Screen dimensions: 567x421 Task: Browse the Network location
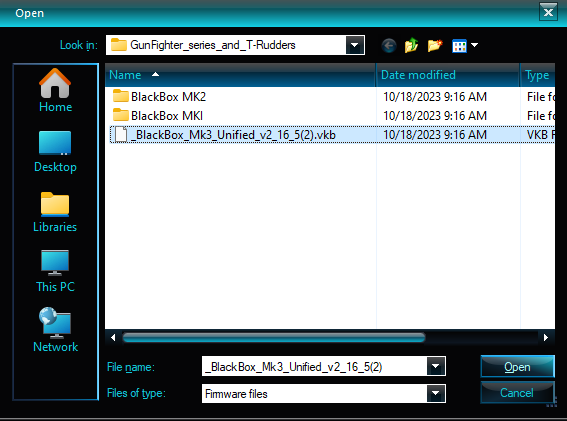coord(55,330)
